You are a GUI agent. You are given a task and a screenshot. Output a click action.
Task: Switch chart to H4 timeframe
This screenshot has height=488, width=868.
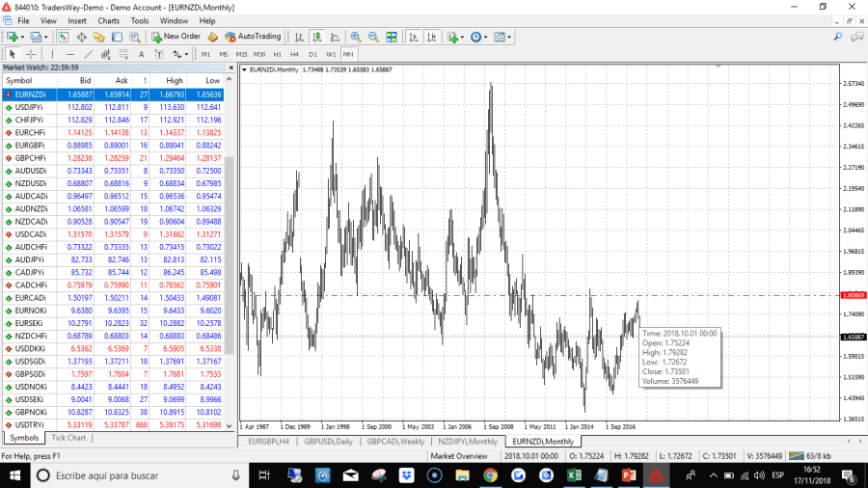[295, 54]
